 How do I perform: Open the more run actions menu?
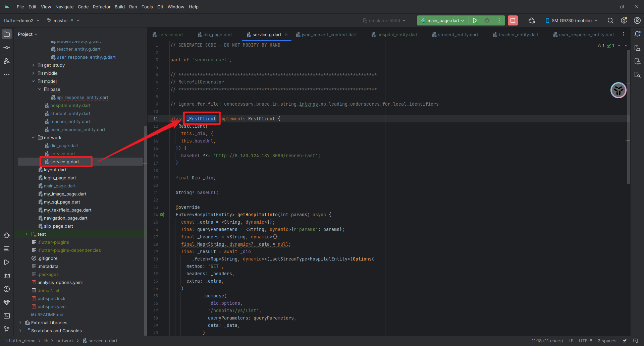[499, 20]
